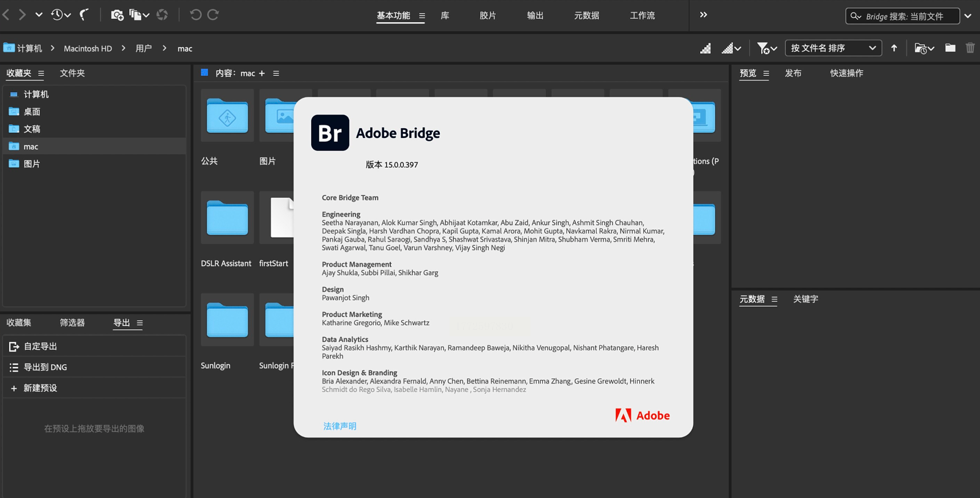The image size is (980, 498).
Task: Open the 法律声明 link in the About dialog
Action: click(340, 426)
